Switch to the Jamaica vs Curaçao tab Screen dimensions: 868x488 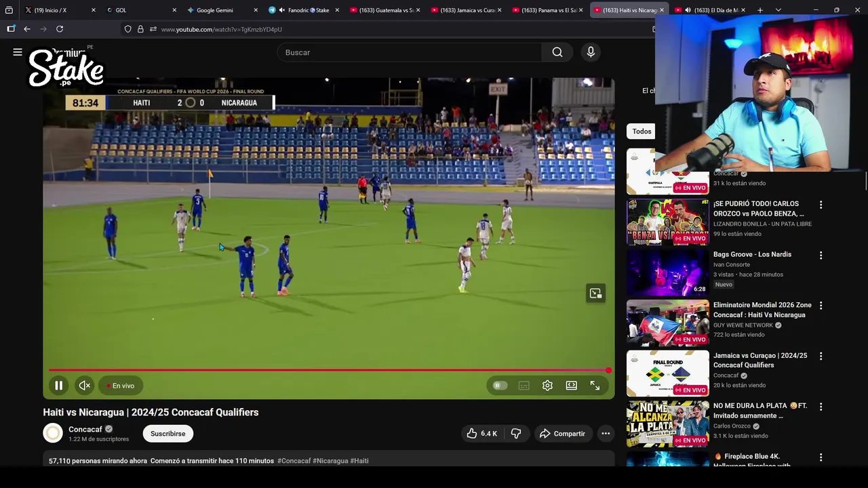tap(465, 10)
